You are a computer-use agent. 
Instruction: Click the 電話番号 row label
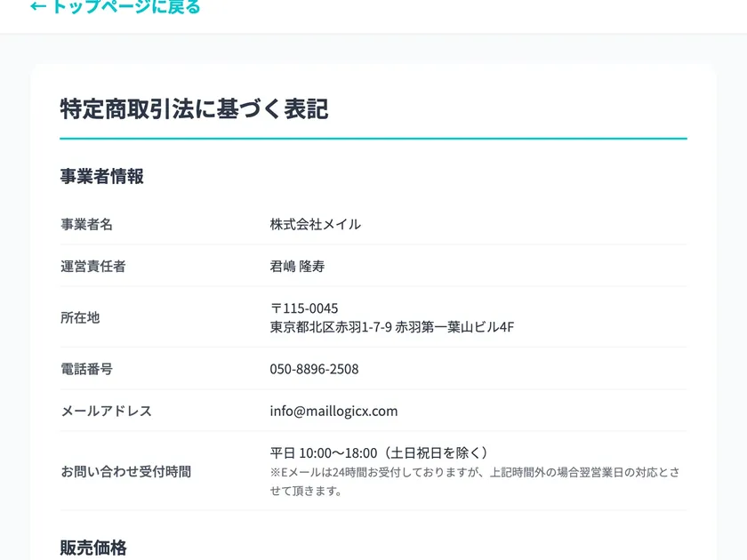point(87,368)
